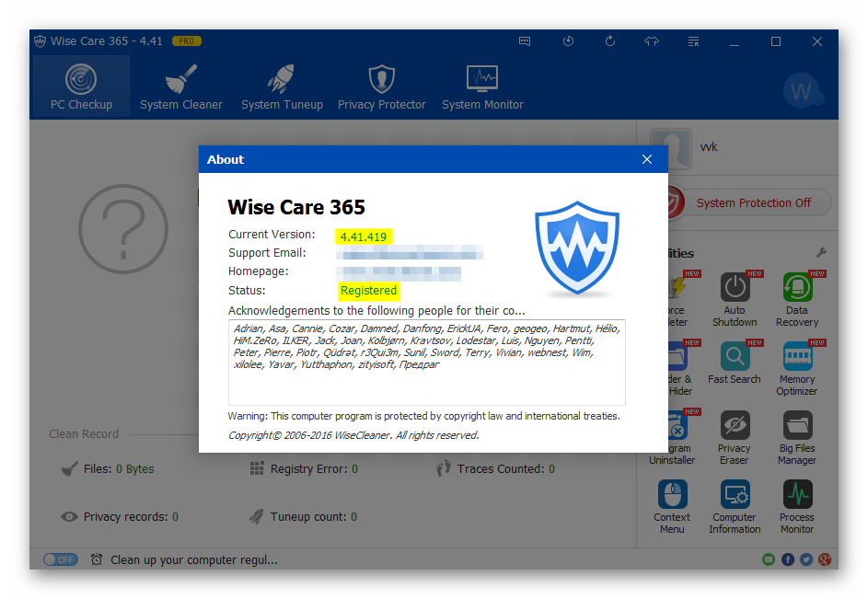This screenshot has width=868, height=599.
Task: Toggle the OFF switch for scheduled cleanup
Action: (61, 559)
